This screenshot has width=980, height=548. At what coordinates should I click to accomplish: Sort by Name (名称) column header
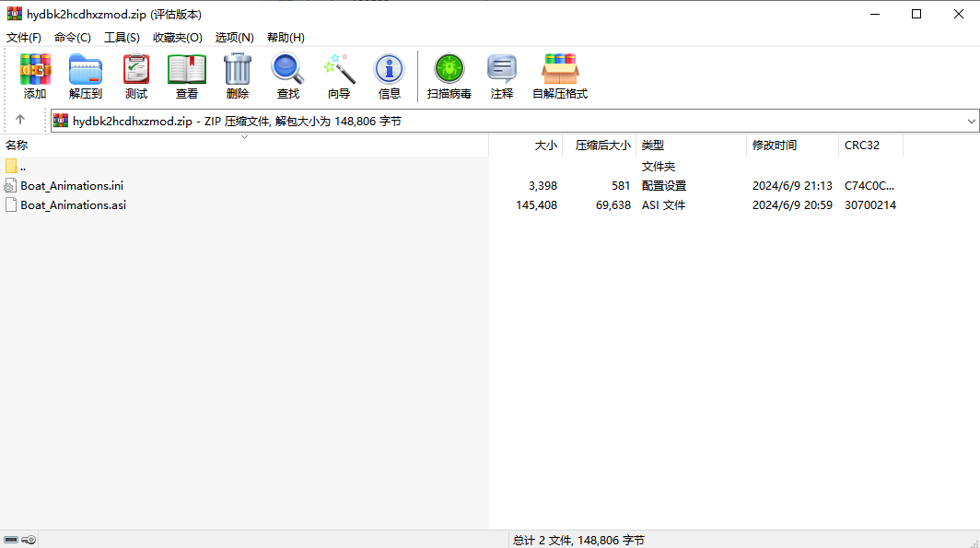pos(244,145)
